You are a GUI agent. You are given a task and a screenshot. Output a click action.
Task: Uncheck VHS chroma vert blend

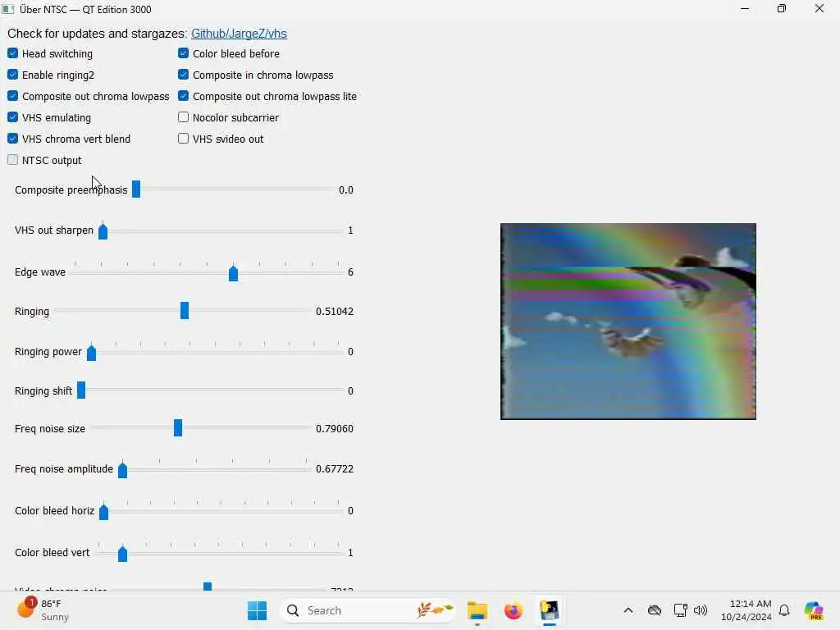coord(13,138)
